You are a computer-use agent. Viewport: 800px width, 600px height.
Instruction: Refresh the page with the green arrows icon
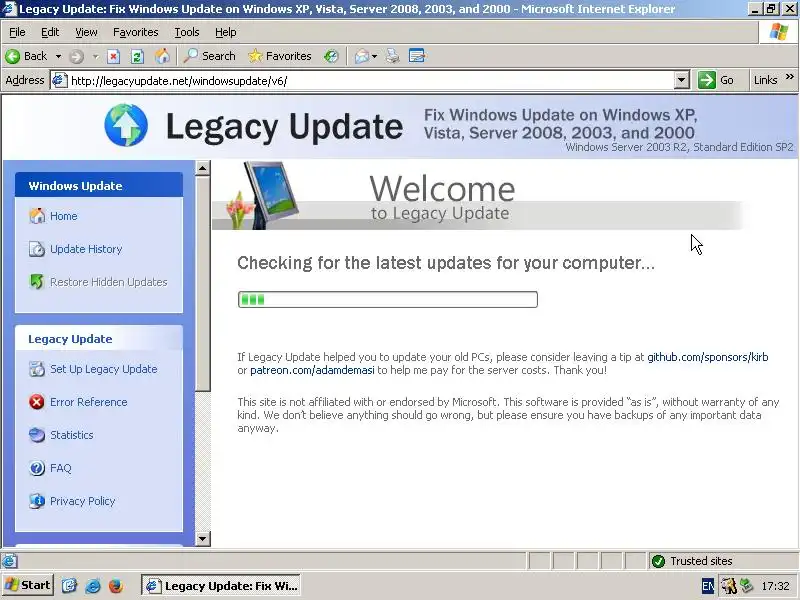point(137,56)
